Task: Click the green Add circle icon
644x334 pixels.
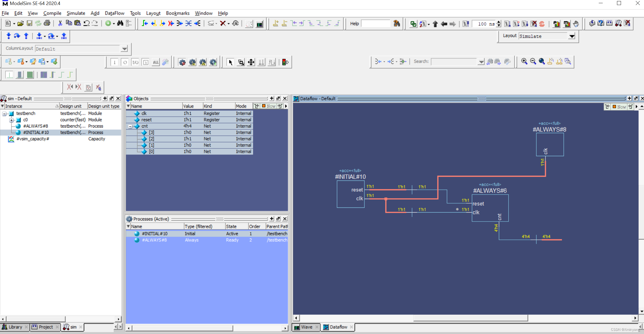Action: (108, 23)
